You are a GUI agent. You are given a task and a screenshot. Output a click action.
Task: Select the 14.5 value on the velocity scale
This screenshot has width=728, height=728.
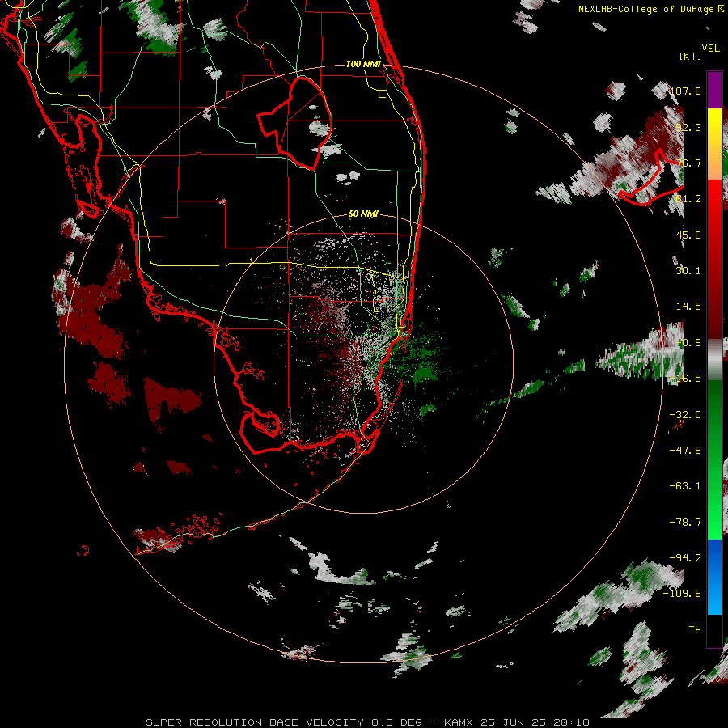tap(688, 307)
